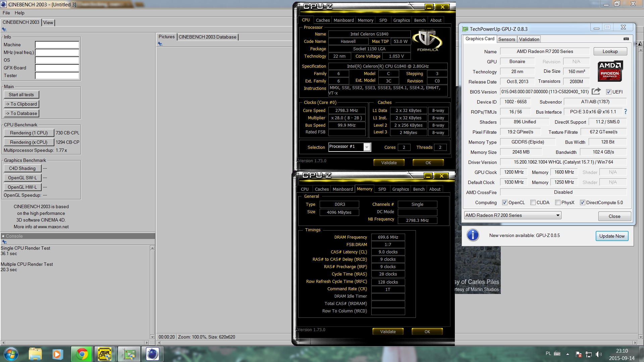Click the pin icon in the Console panel
The image size is (644, 362).
tap(4, 242)
